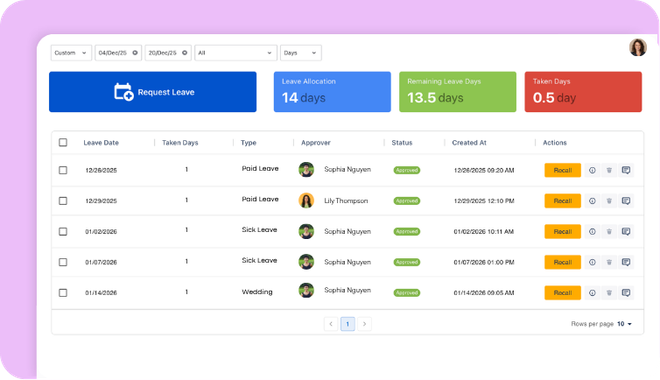The height and width of the screenshot is (380, 660).
Task: Open the user profile avatar
Action: coord(638,48)
